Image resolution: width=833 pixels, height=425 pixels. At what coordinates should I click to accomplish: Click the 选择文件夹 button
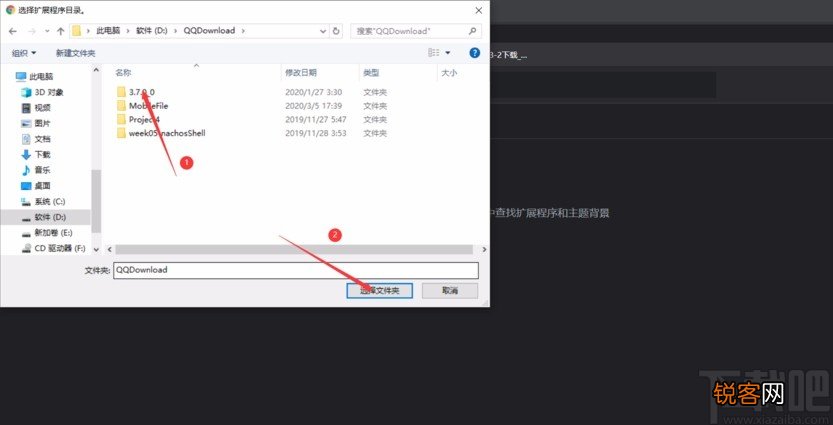(x=379, y=291)
